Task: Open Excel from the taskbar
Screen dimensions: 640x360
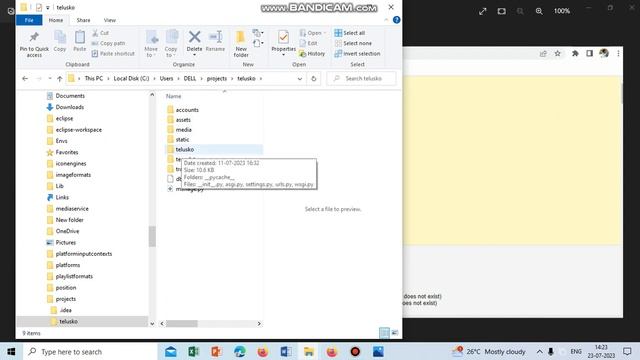Action: (x=193, y=351)
